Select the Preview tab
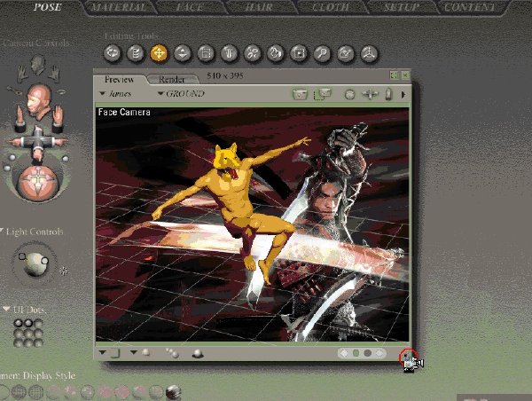 click(119, 79)
